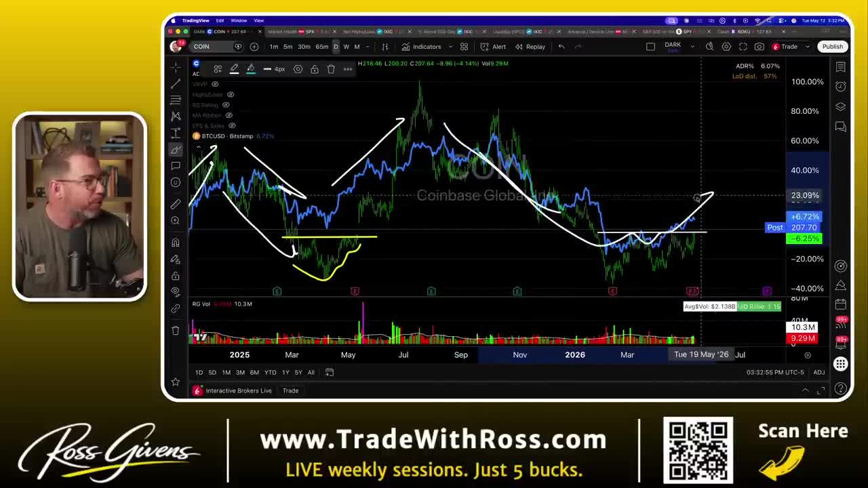Create a new Alert
The image size is (868, 488).
pos(493,47)
